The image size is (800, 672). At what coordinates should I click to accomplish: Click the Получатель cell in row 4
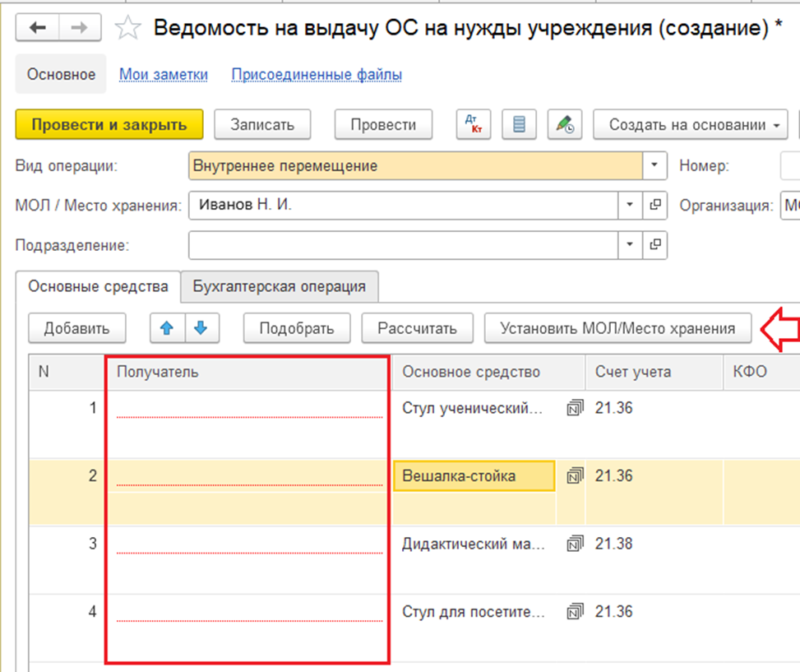[x=249, y=612]
